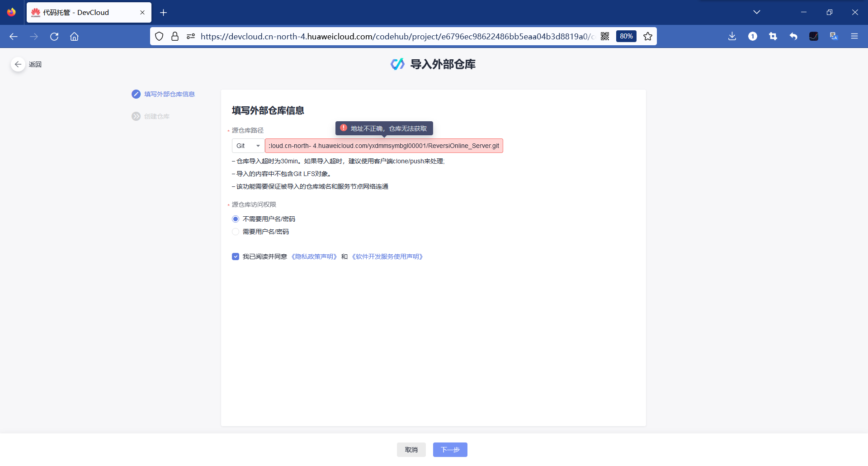Select 需要用户名/密码 radio option
The width and height of the screenshot is (868, 466).
[236, 231]
